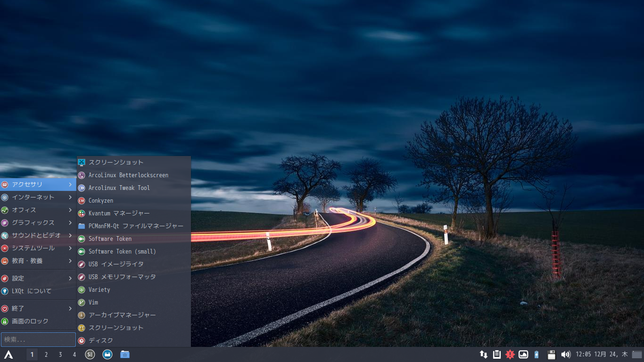The height and width of the screenshot is (362, 644).
Task: Click the volume speaker tray icon
Action: click(566, 354)
